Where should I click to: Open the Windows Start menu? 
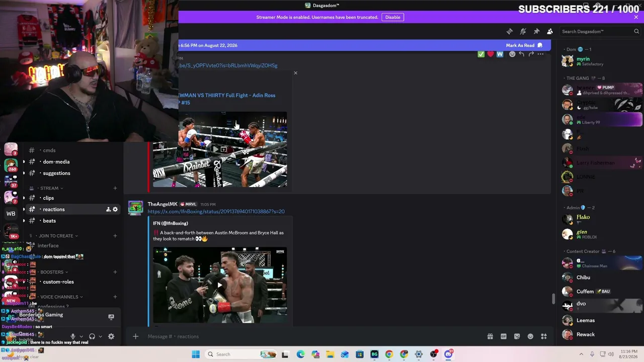[196, 354]
